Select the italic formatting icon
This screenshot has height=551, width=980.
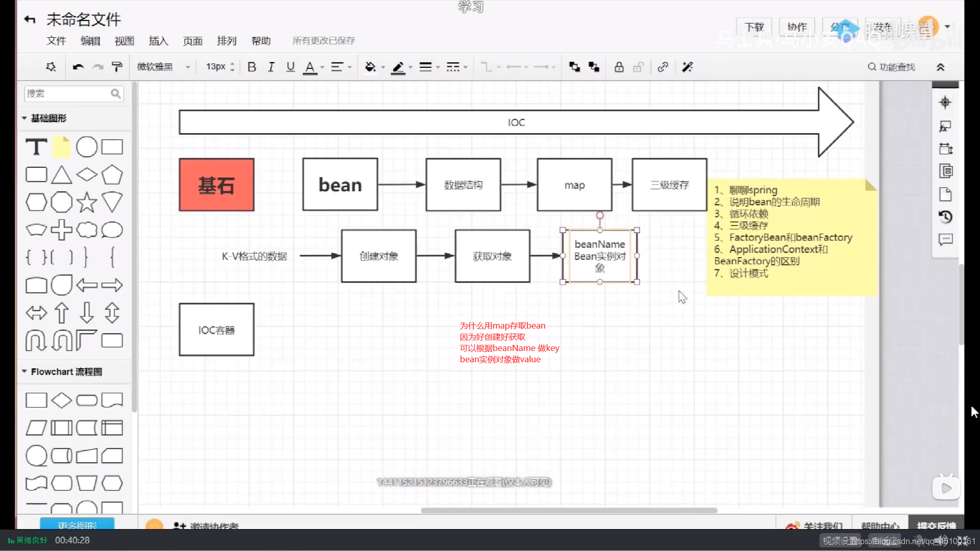point(271,67)
